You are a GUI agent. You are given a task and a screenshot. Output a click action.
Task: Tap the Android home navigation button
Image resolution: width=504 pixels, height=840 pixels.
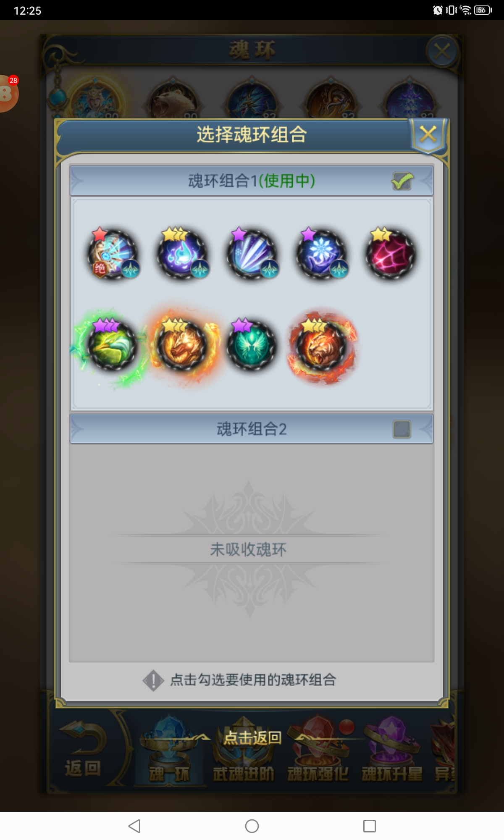[x=252, y=826]
